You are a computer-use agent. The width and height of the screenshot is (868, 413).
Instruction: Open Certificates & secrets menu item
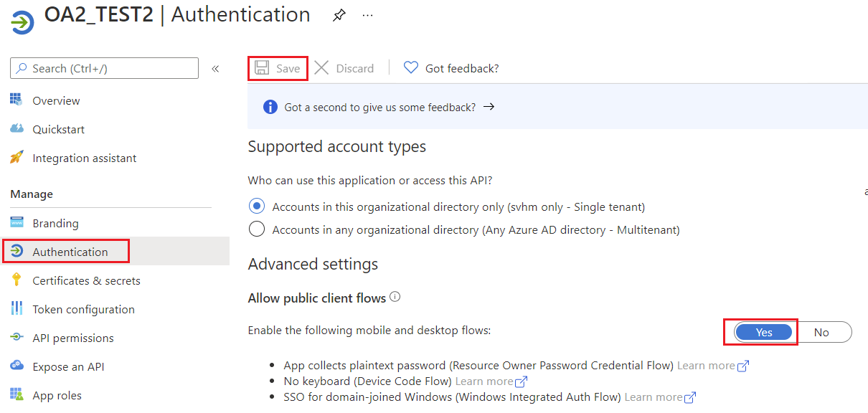click(x=86, y=280)
